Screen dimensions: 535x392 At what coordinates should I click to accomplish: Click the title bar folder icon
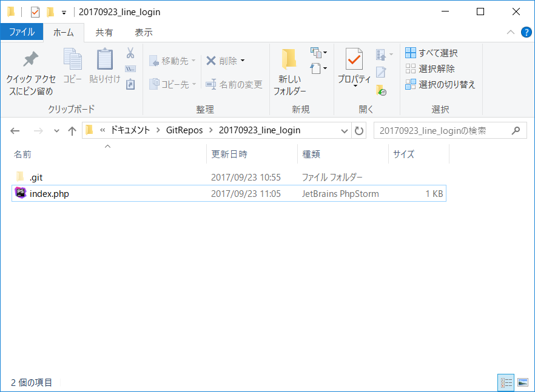pyautogui.click(x=11, y=12)
